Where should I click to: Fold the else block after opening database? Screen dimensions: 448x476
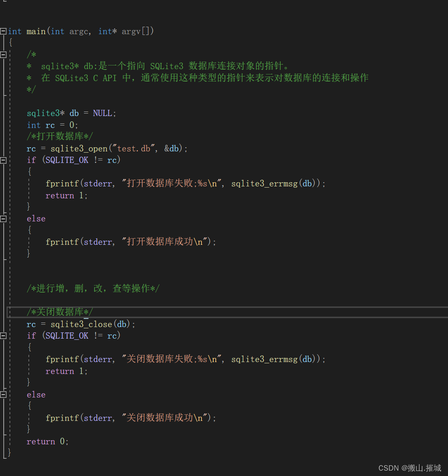(3, 218)
